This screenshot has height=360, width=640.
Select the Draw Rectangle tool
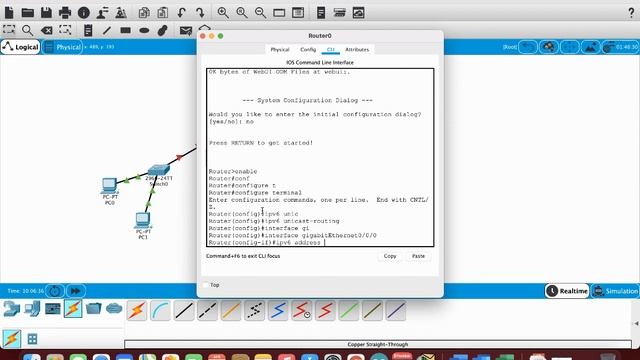pos(125,30)
